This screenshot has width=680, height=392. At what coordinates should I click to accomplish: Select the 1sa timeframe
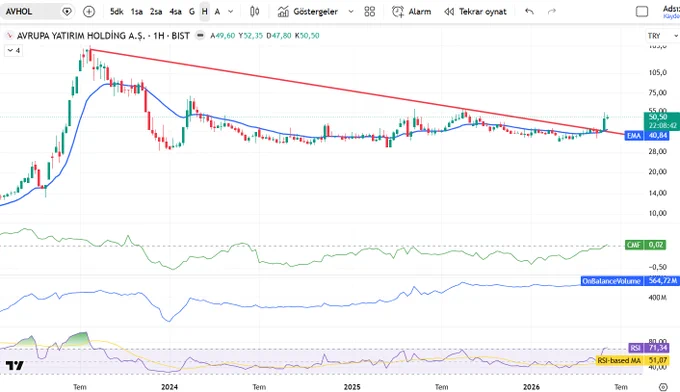[137, 12]
